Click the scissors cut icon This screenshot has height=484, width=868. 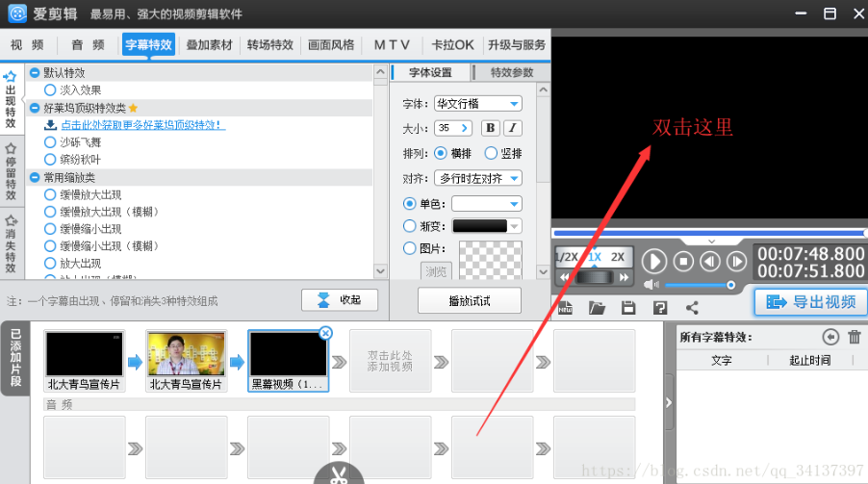(x=338, y=475)
